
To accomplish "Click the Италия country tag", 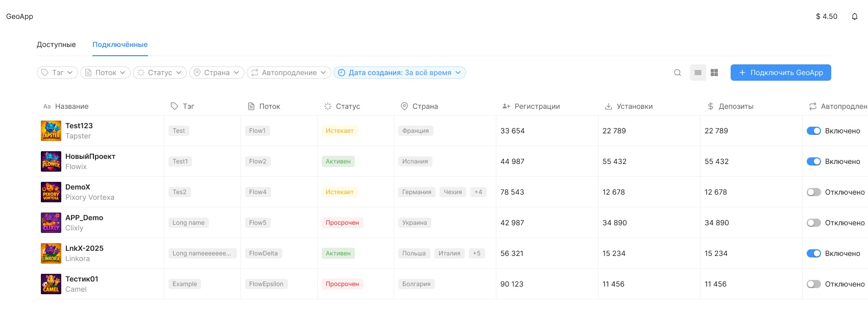I will (449, 253).
